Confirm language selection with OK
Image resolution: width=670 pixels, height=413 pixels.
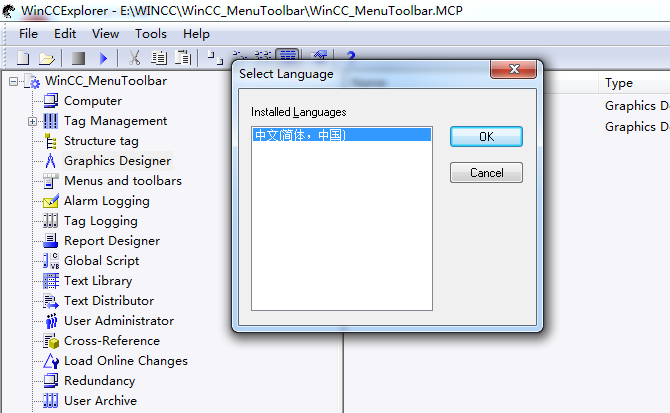point(486,137)
